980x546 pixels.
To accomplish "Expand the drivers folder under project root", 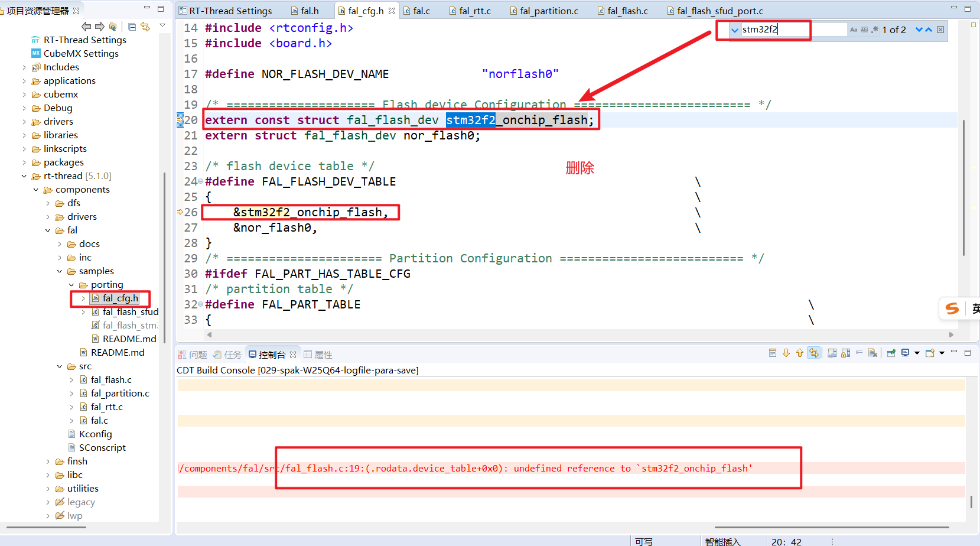I will [24, 122].
